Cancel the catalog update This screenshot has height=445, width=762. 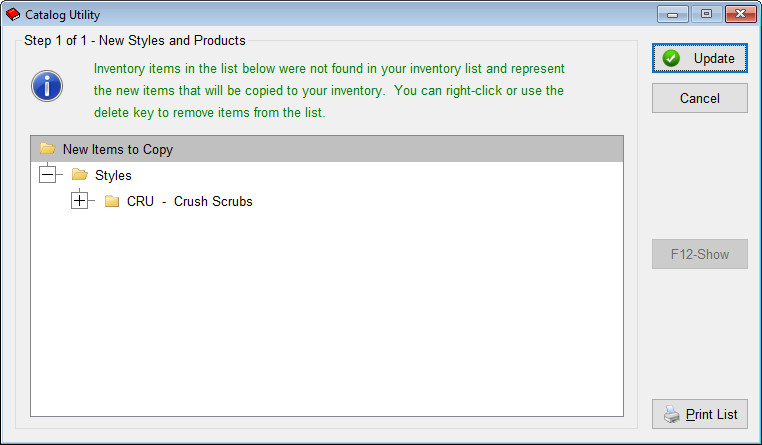[700, 98]
